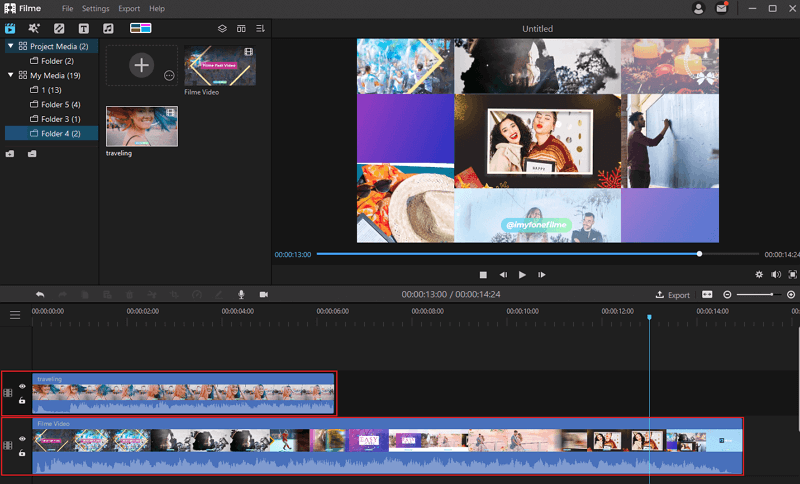Enter fullscreen preview mode
The image size is (800, 484).
click(x=793, y=274)
